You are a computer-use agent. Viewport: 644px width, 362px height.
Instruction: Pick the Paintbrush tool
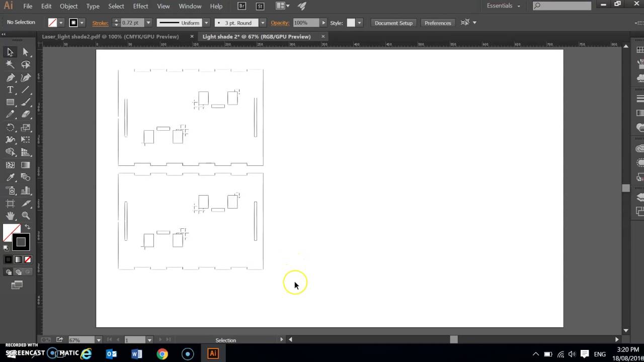[x=26, y=102]
